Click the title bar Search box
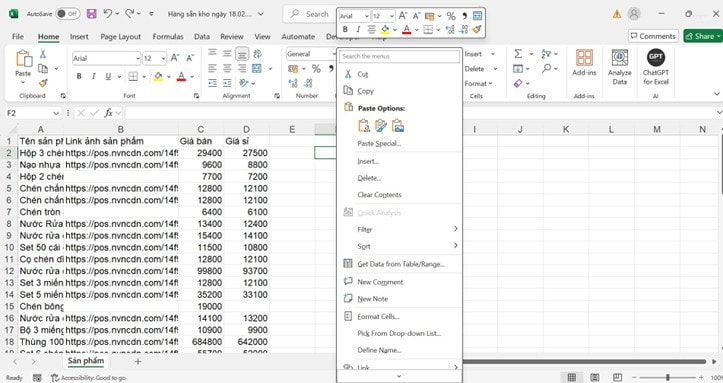 (x=310, y=14)
